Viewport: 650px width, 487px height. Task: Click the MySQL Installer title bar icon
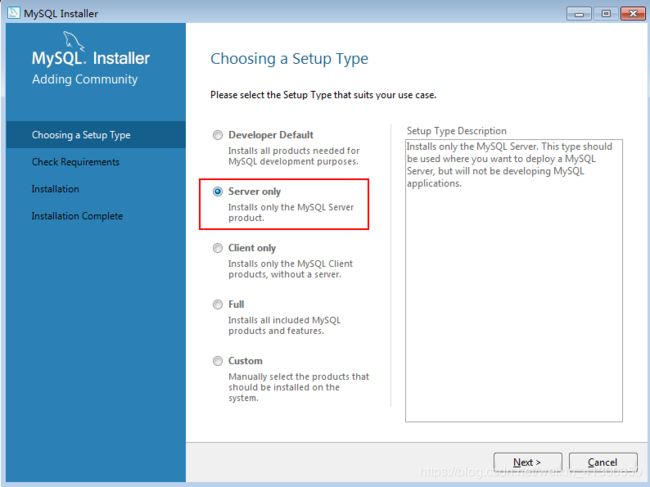click(13, 13)
